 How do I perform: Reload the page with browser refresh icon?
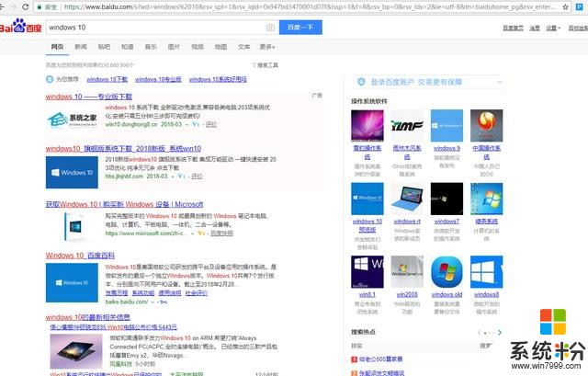pyautogui.click(x=25, y=6)
